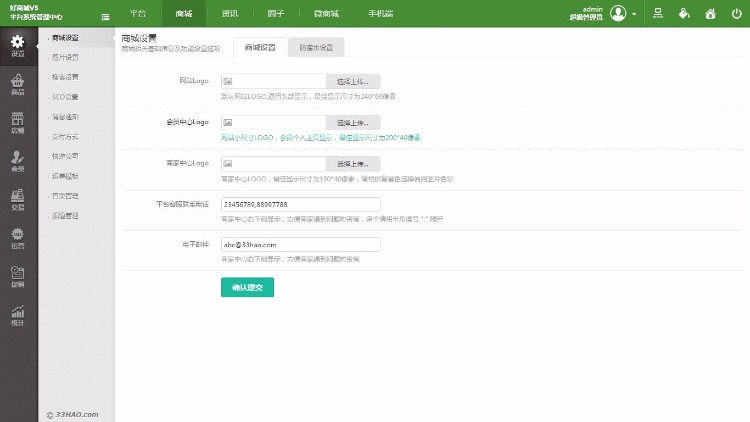Focus the 网站Logo file path field
The image size is (750, 422).
coord(274,81)
